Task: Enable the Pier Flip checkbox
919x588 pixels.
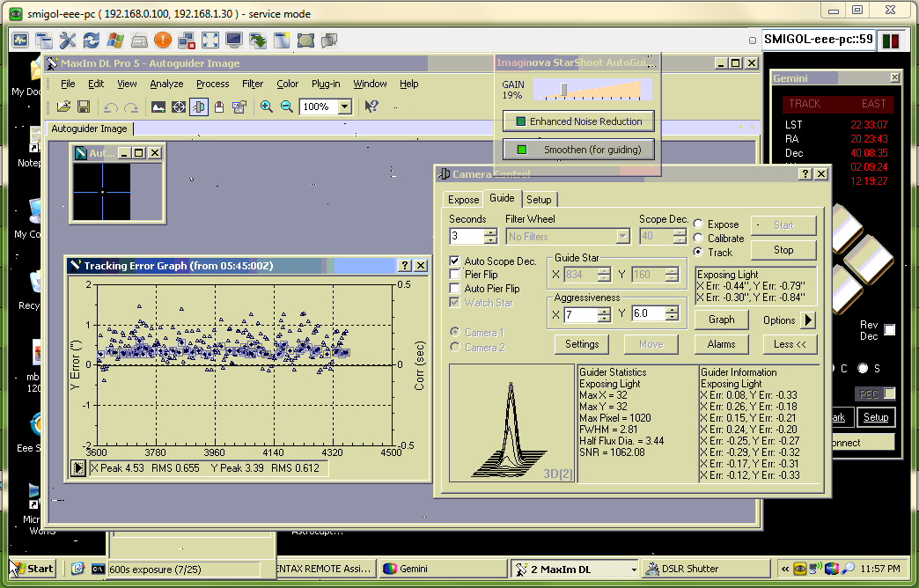Action: (455, 275)
